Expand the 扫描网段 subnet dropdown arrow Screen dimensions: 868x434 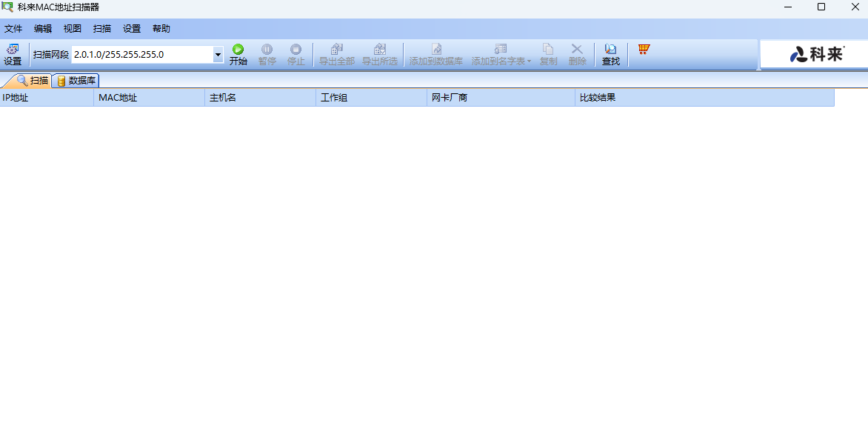(218, 55)
